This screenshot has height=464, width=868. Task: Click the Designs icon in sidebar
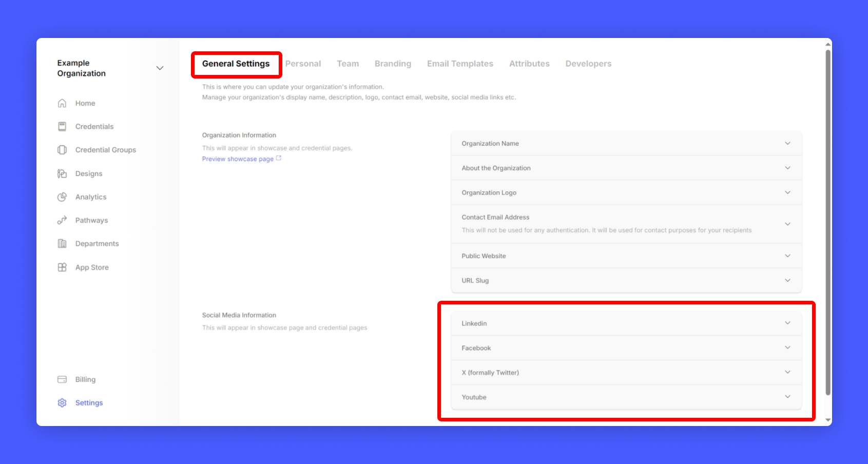point(62,173)
